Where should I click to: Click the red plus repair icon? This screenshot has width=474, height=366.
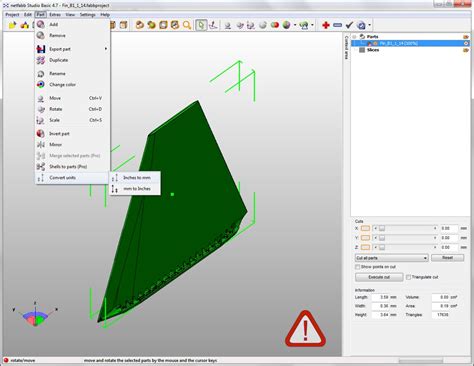pos(326,25)
